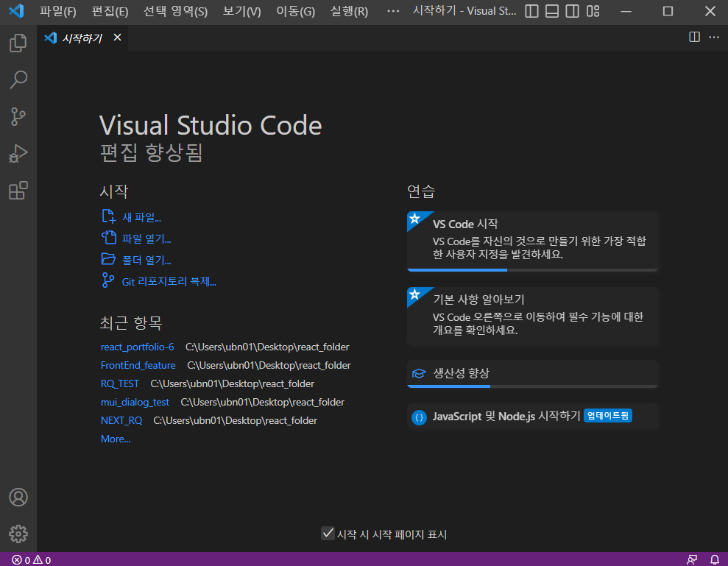Click the 폴더 열기... link

tap(146, 260)
